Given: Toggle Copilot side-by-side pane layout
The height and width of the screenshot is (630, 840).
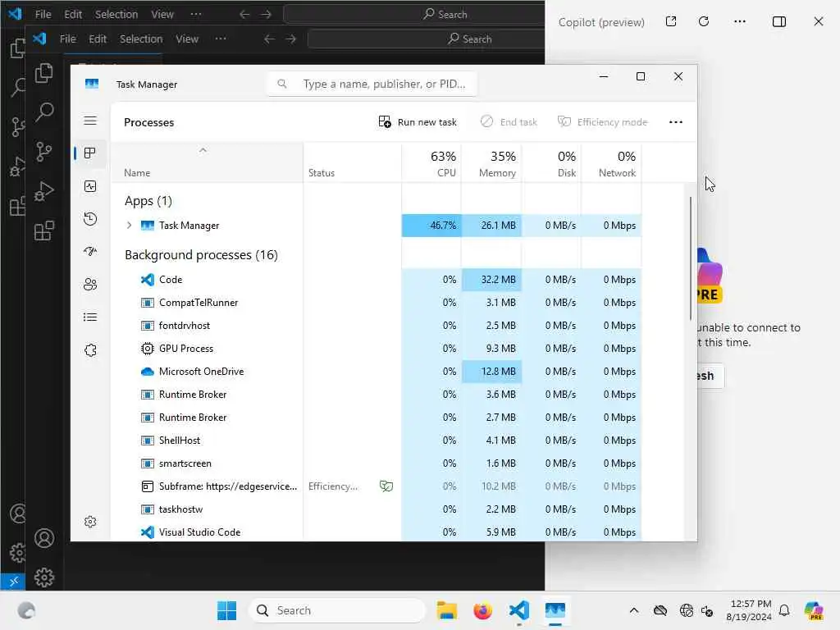Looking at the screenshot, I should pos(779,21).
